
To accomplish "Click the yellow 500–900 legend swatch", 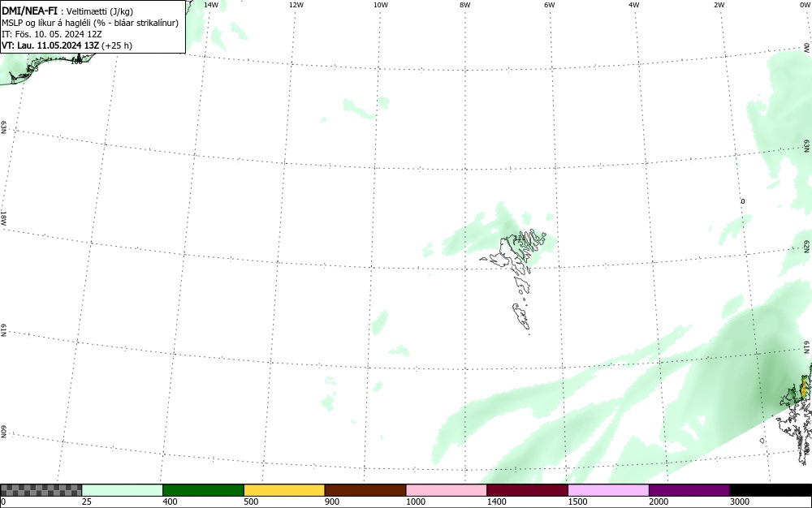I will click(x=284, y=490).
